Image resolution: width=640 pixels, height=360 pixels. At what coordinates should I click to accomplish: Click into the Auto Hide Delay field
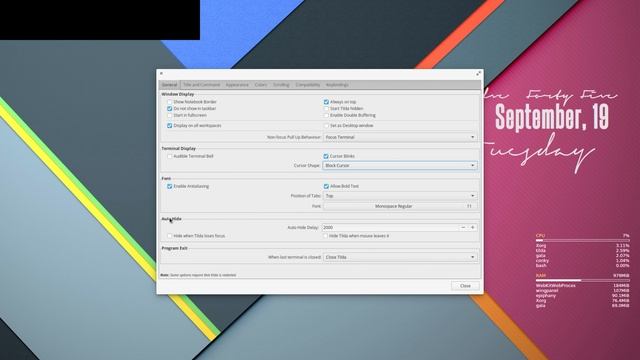coord(390,227)
